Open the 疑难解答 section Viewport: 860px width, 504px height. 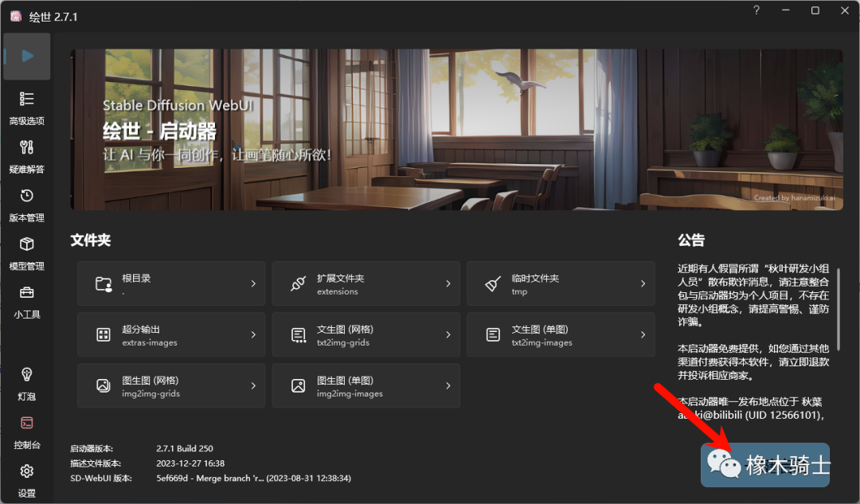[x=26, y=147]
